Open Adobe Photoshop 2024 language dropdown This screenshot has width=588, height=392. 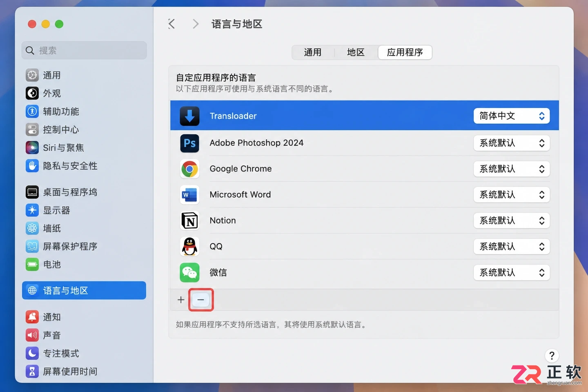click(512, 143)
